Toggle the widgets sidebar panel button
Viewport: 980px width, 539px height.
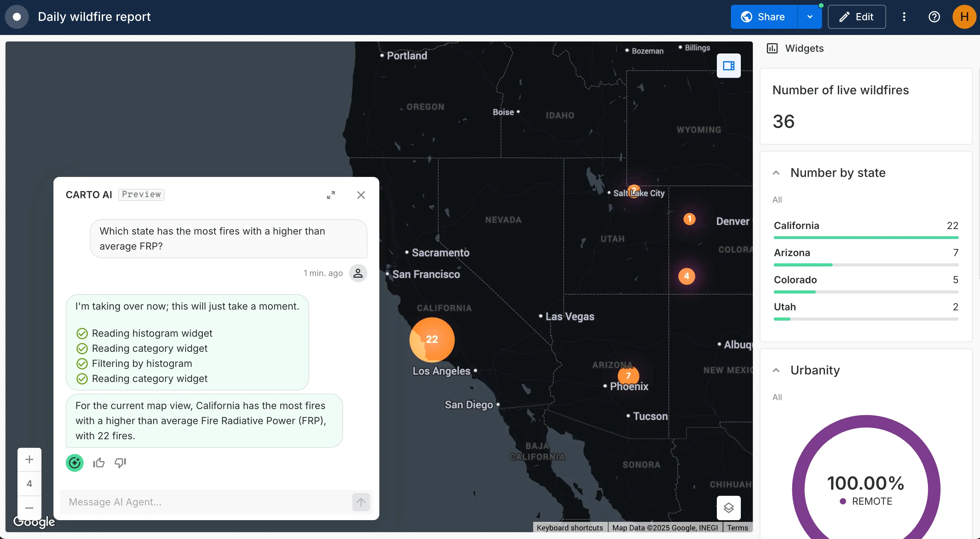pos(728,66)
